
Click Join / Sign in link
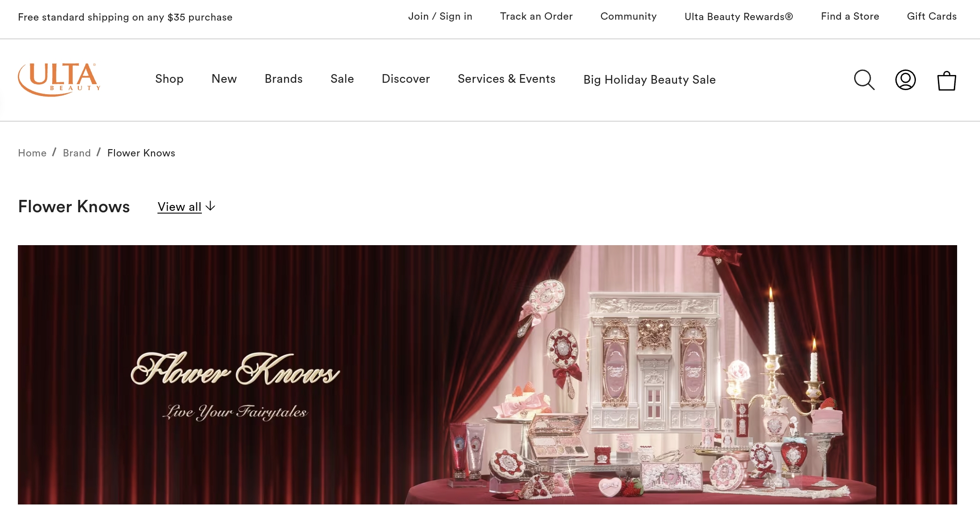440,16
